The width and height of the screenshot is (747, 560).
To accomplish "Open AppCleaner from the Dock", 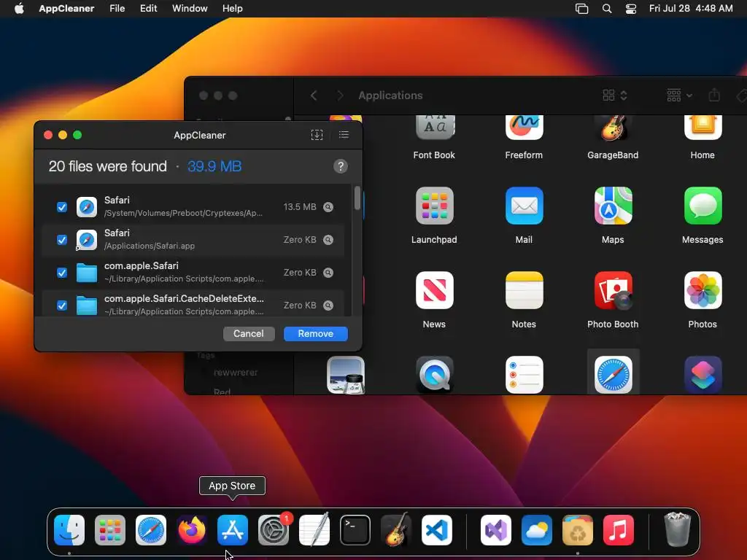I will (578, 530).
